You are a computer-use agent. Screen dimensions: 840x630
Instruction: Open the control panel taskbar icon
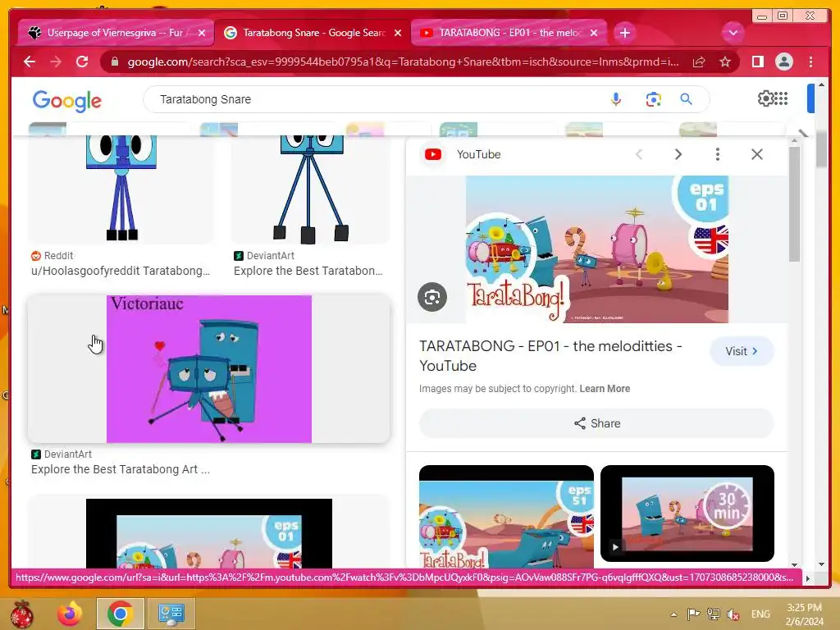[x=171, y=614]
